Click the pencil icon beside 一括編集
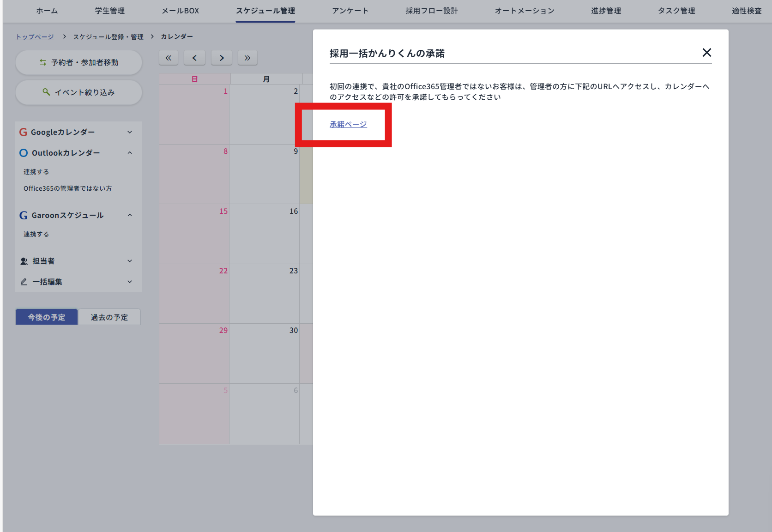Image resolution: width=772 pixels, height=532 pixels. coord(24,282)
